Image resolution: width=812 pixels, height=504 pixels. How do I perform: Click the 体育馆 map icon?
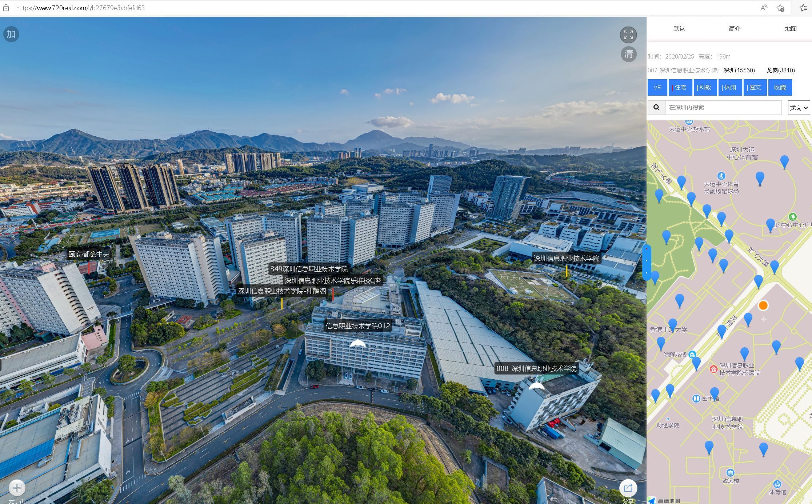(x=777, y=484)
